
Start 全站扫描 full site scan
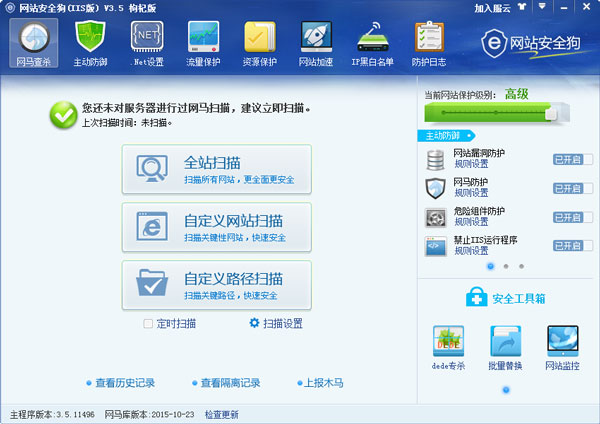point(217,169)
